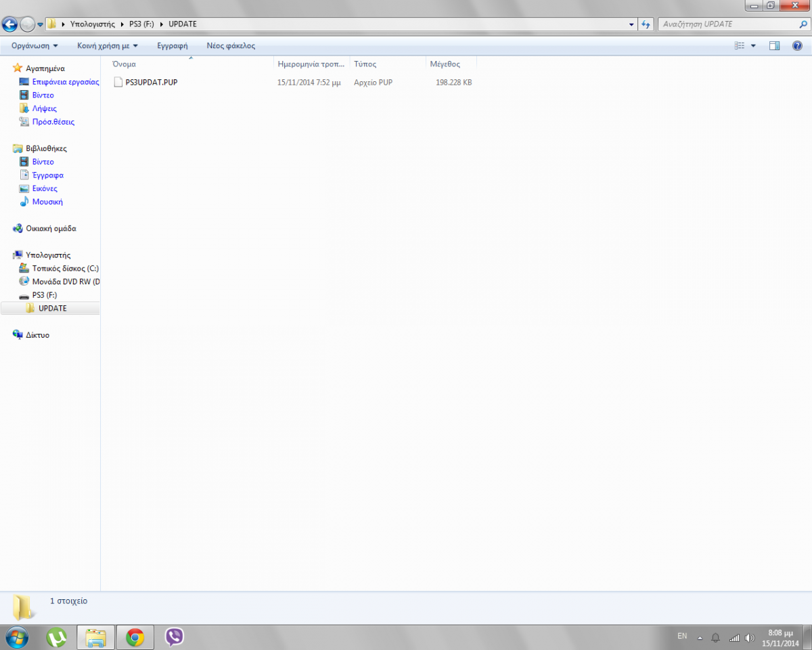Select Δίκτυο in the navigation pane

(x=37, y=334)
